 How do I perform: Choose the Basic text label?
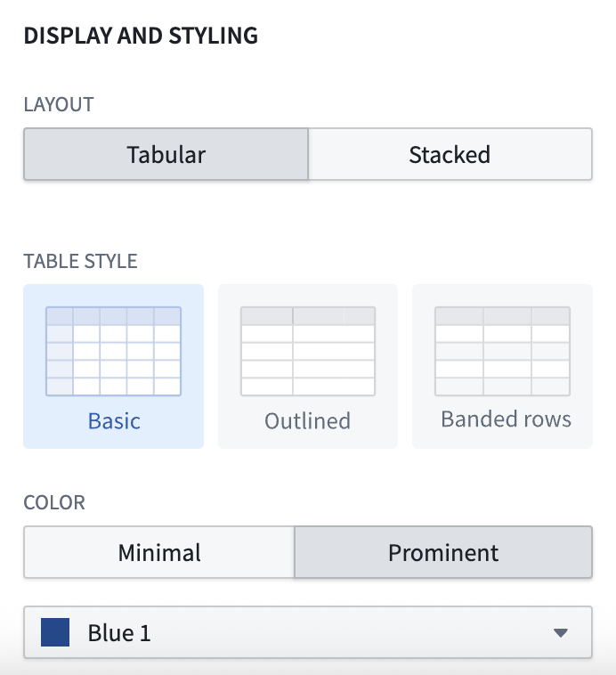click(114, 421)
